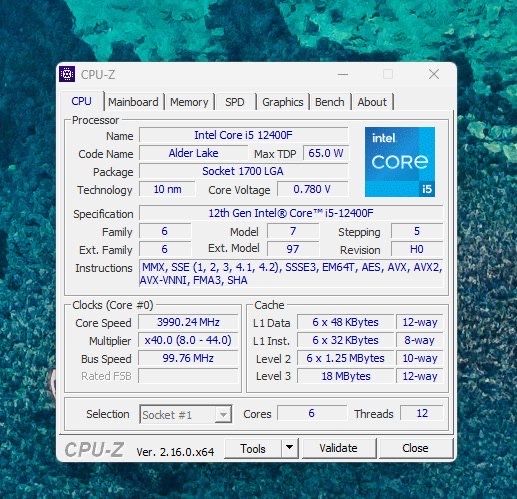Select the SPD tab
This screenshot has width=517, height=499.
coord(234,102)
